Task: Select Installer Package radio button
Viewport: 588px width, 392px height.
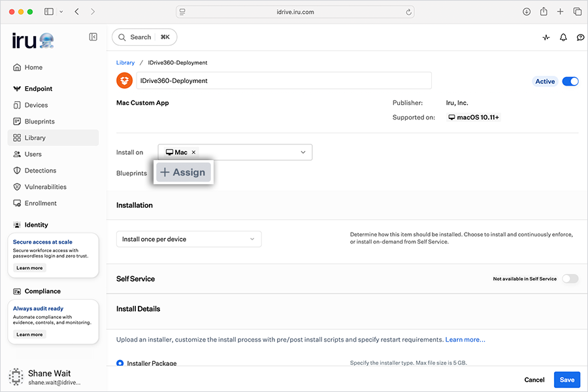Action: click(x=120, y=363)
